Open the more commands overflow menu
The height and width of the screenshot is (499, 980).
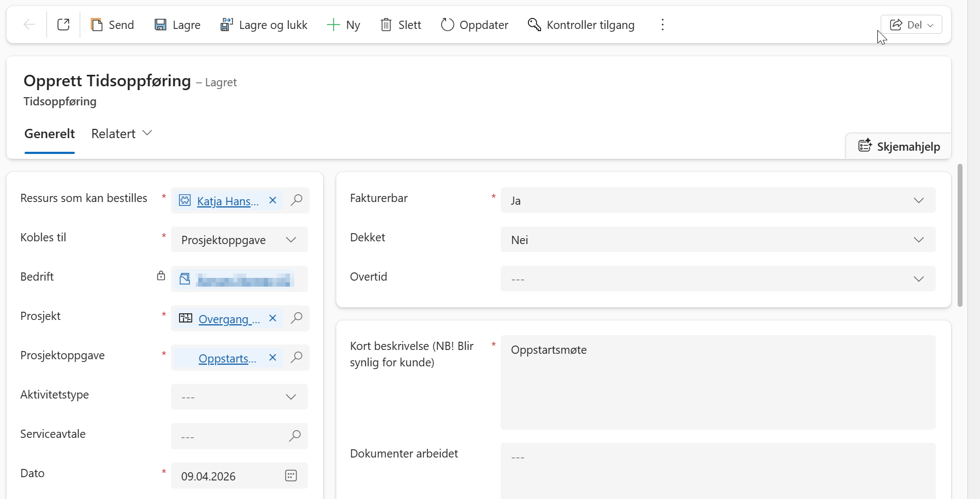click(x=662, y=25)
